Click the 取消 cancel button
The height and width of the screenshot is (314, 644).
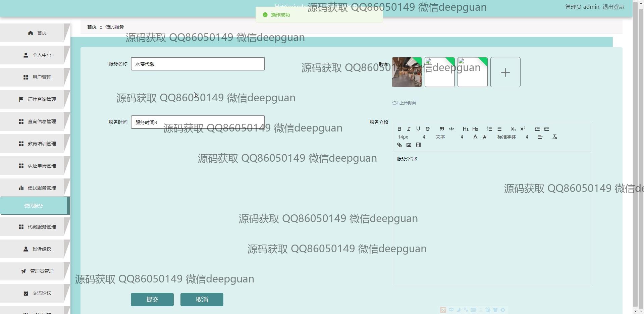[x=202, y=300]
